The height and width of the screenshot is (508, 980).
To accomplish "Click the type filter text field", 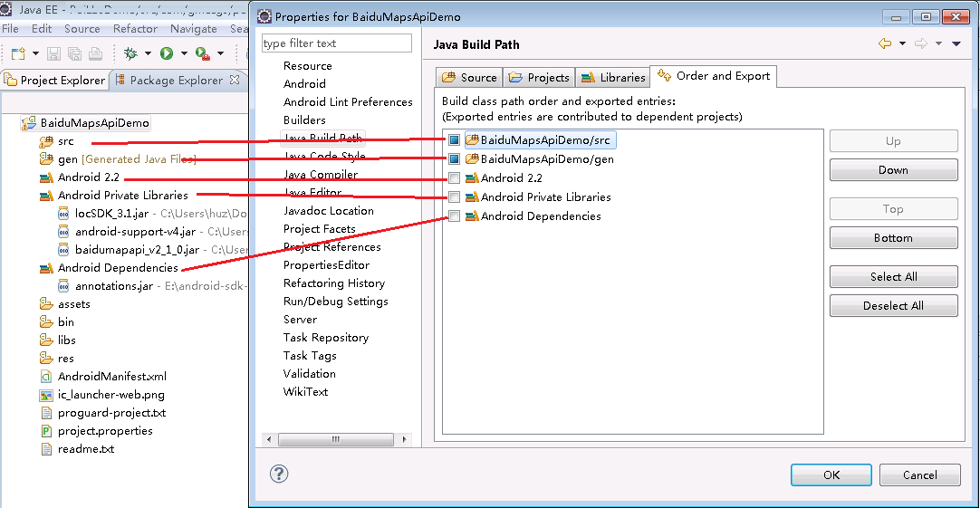I will (337, 43).
